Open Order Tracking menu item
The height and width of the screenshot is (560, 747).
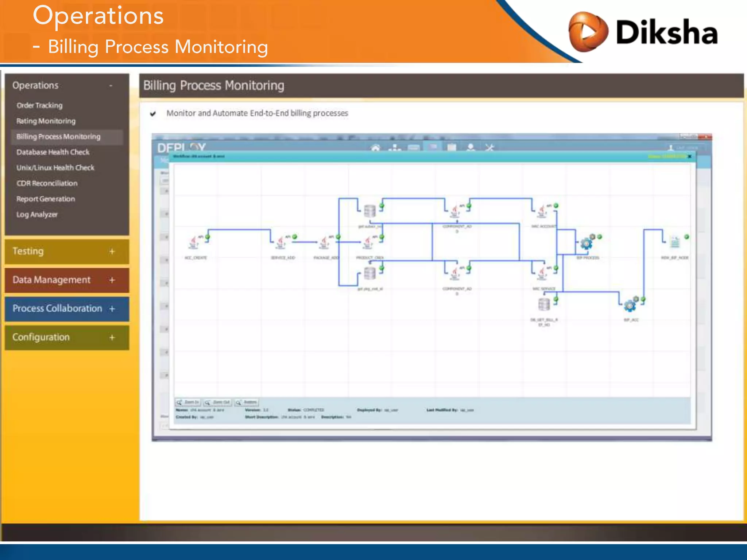(x=39, y=105)
